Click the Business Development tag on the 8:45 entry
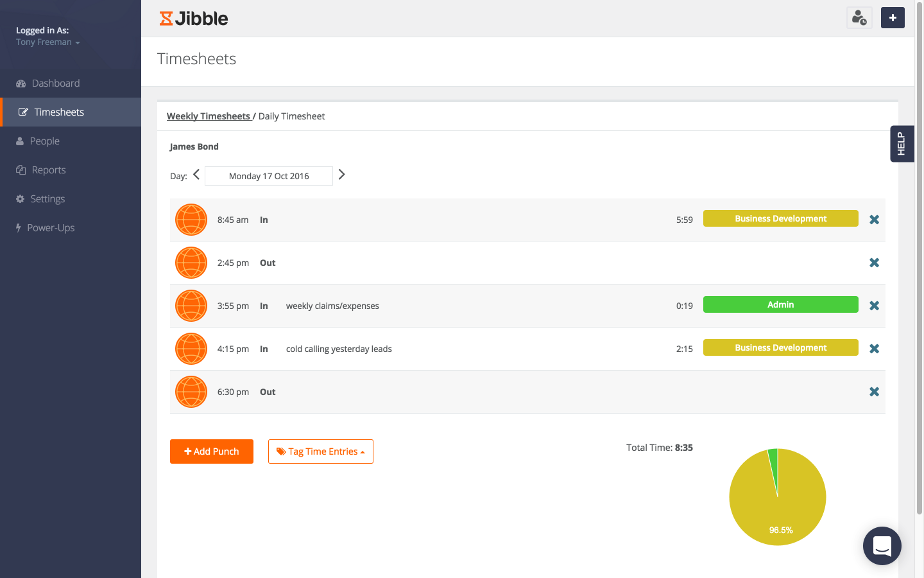This screenshot has height=578, width=924. (780, 218)
